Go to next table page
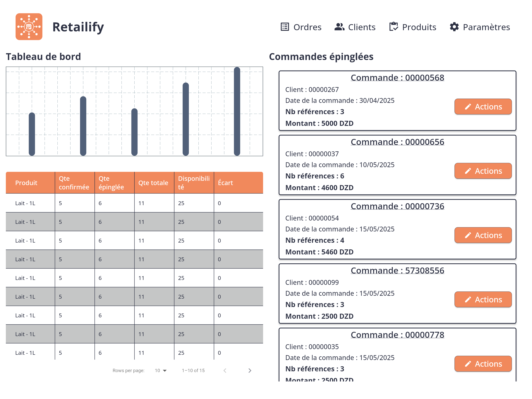Screen dimensions: 532x399 point(250,370)
